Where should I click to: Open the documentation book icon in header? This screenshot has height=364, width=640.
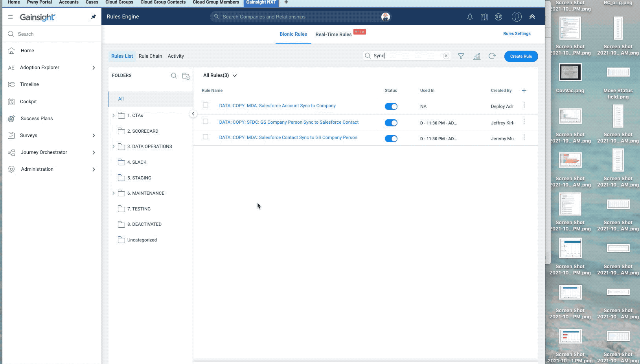(x=484, y=17)
